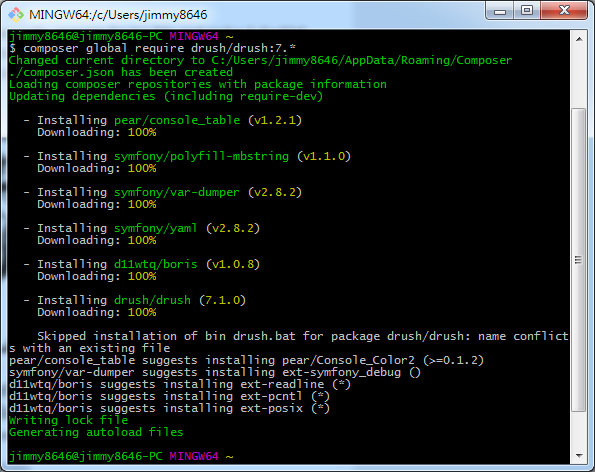Click the symfony/var-dumper package name

(x=177, y=192)
